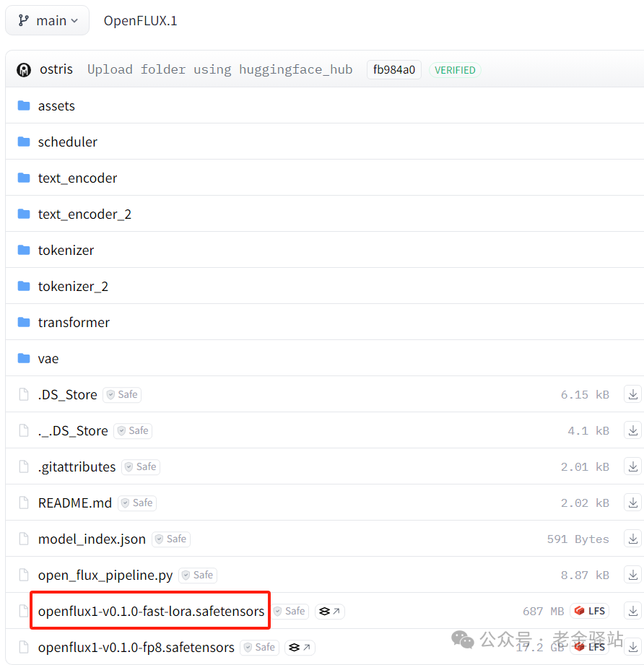Click the Safe badge beside fp8 safetensors

260,647
